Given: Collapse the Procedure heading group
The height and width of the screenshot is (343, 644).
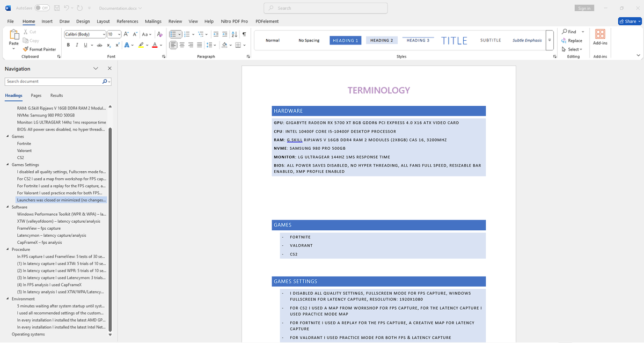Looking at the screenshot, I should click(8, 249).
